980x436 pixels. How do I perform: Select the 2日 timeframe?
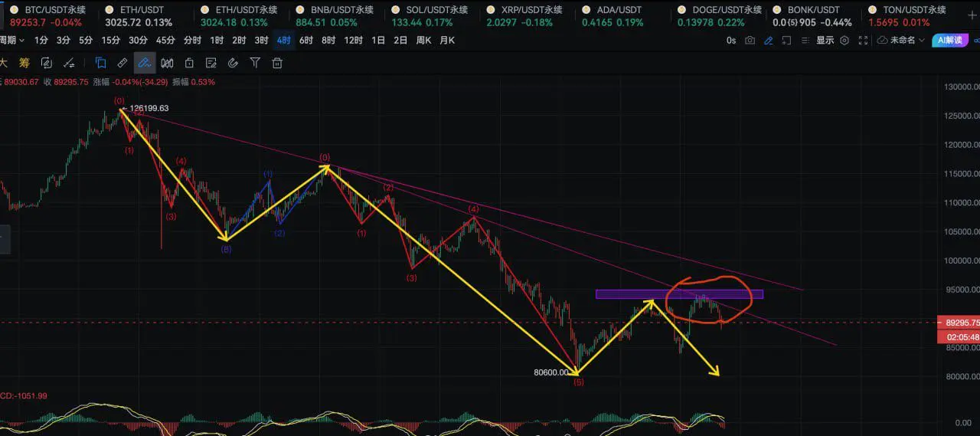400,40
